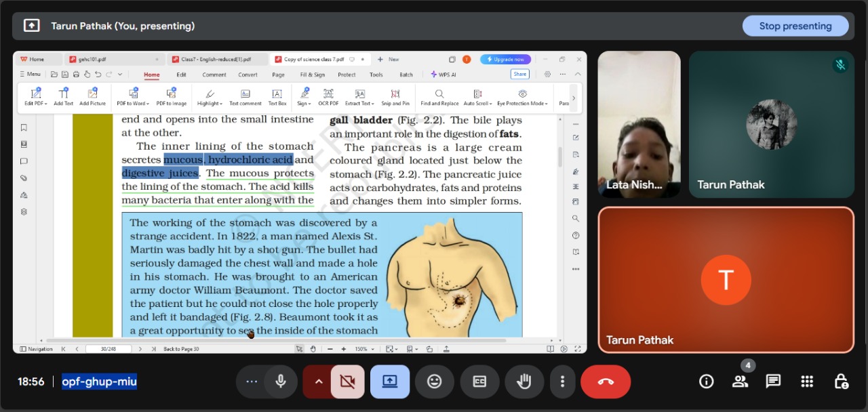Switch to the Convert tab
This screenshot has height=412, width=868.
coord(248,75)
